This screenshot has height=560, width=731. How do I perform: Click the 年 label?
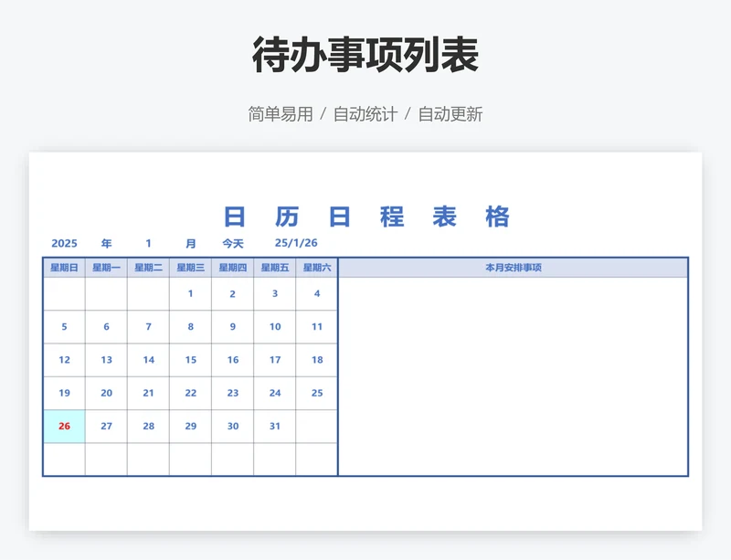[x=106, y=243]
